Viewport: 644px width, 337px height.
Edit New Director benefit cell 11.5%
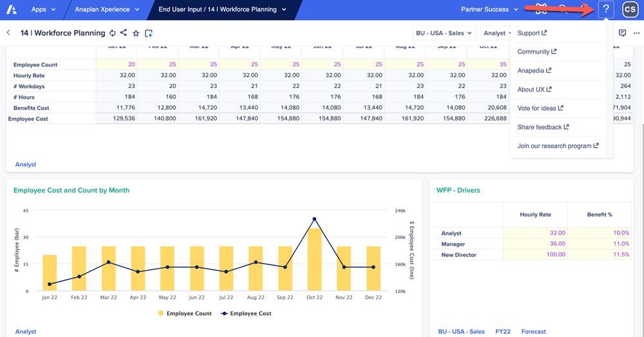click(600, 254)
